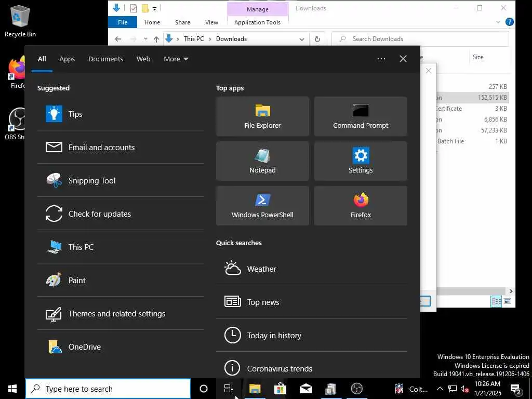The image size is (532, 399).
Task: Switch to the All search tab
Action: pyautogui.click(x=42, y=59)
